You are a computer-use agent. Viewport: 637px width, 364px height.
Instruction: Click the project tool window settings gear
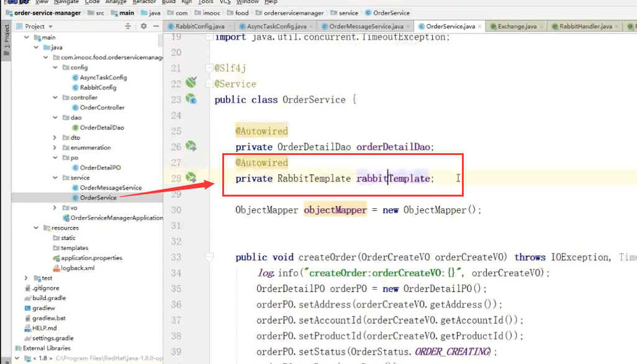[x=143, y=26]
